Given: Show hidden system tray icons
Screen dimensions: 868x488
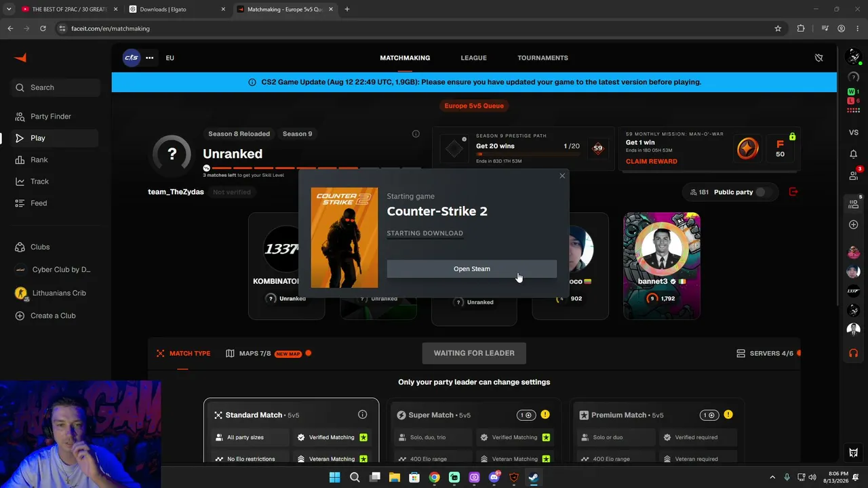Looking at the screenshot, I should click(772, 478).
